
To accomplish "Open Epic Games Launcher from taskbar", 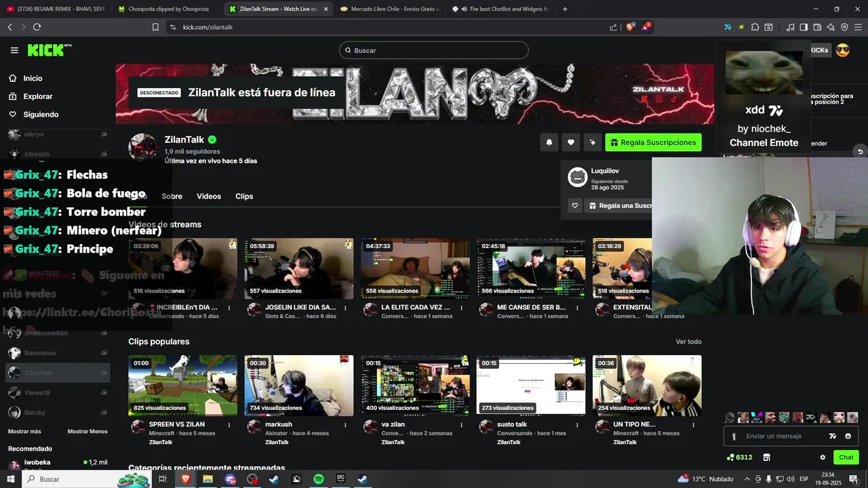I will [x=341, y=479].
